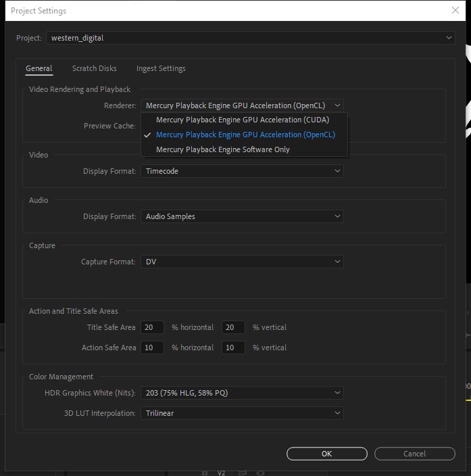The height and width of the screenshot is (476, 471).
Task: Click Title Safe Area horizontal percent field
Action: [x=152, y=327]
